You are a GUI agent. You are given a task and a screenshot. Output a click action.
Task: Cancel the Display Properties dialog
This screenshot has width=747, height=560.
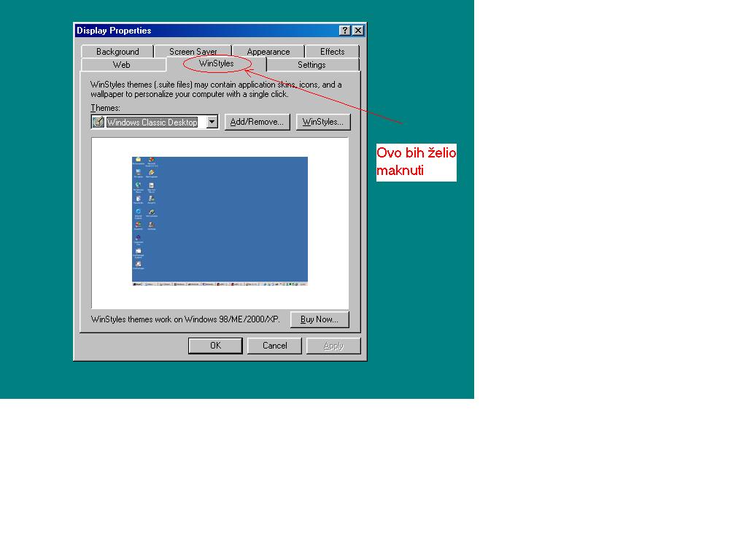click(x=274, y=346)
